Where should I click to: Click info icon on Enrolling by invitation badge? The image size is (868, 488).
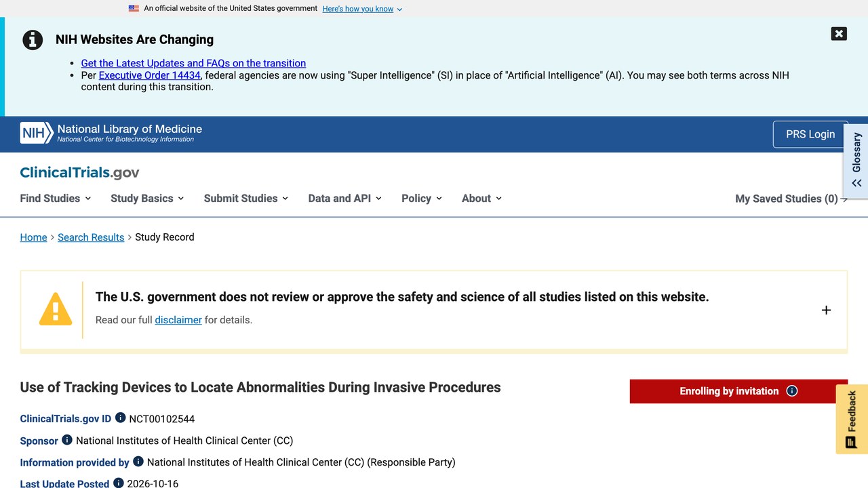tap(791, 391)
